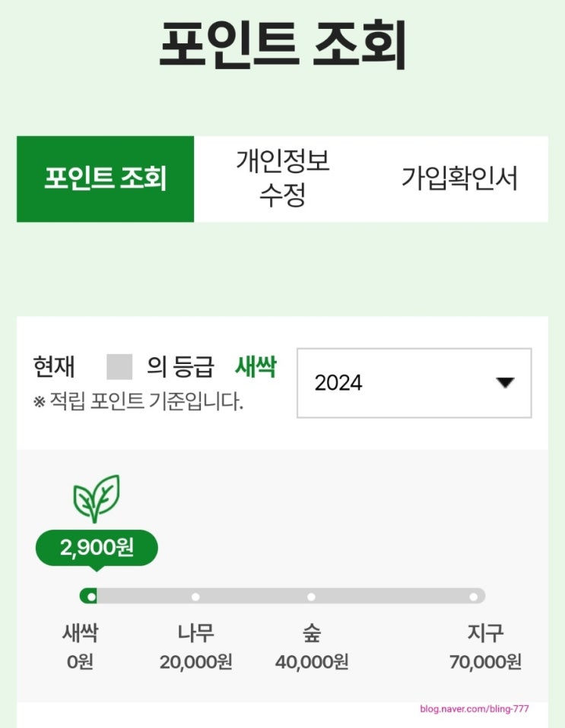Click the 새싹 start dot on progress bar
This screenshot has height=728, width=565.
91,597
